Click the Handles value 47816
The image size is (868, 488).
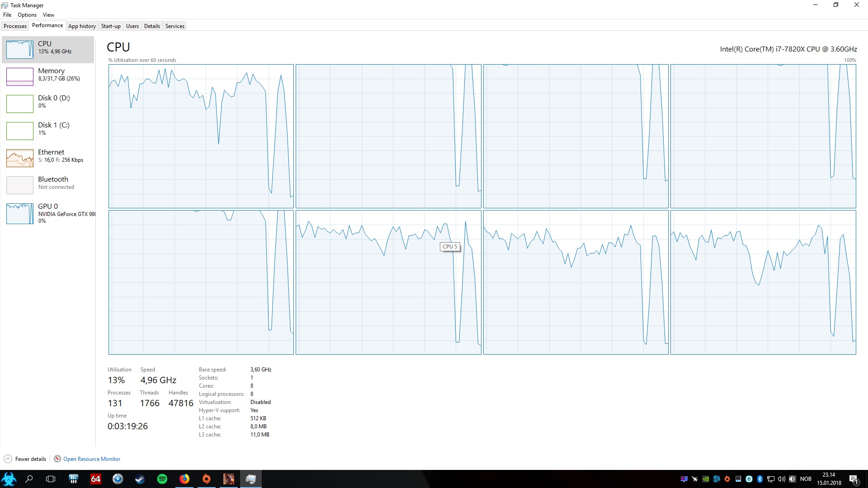click(x=181, y=403)
